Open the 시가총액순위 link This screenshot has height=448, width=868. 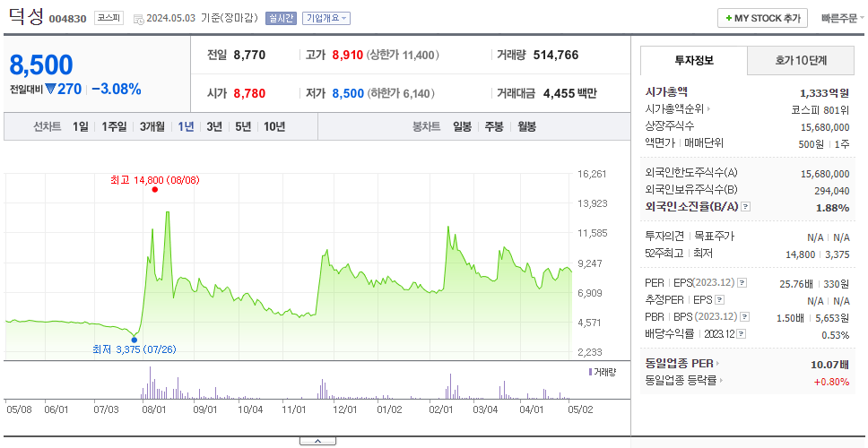pyautogui.click(x=678, y=109)
